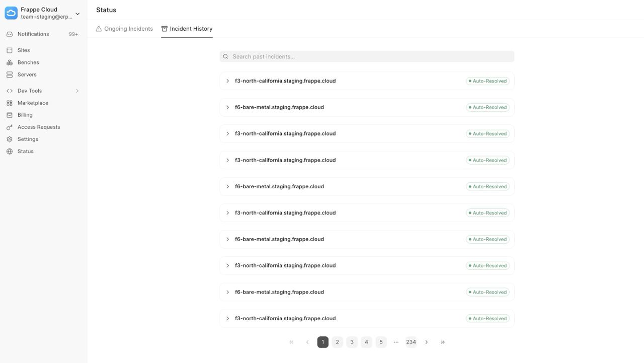Screen dimensions: 644x363
Task: Open the Benches section
Action: pos(28,62)
